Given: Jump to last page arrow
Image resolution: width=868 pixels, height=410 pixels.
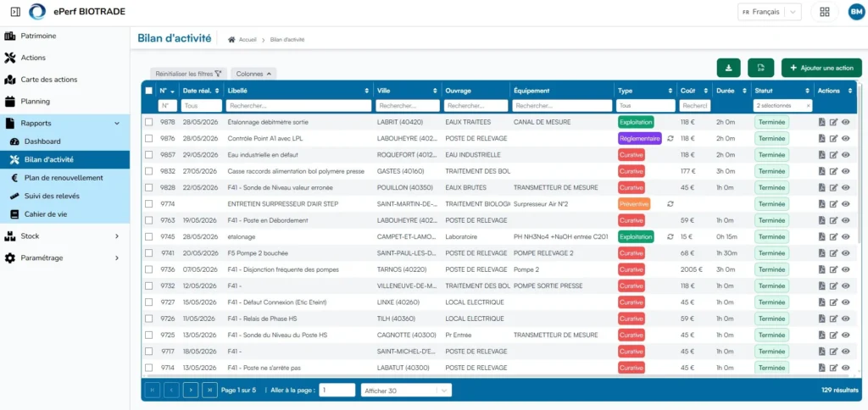Looking at the screenshot, I should 209,390.
